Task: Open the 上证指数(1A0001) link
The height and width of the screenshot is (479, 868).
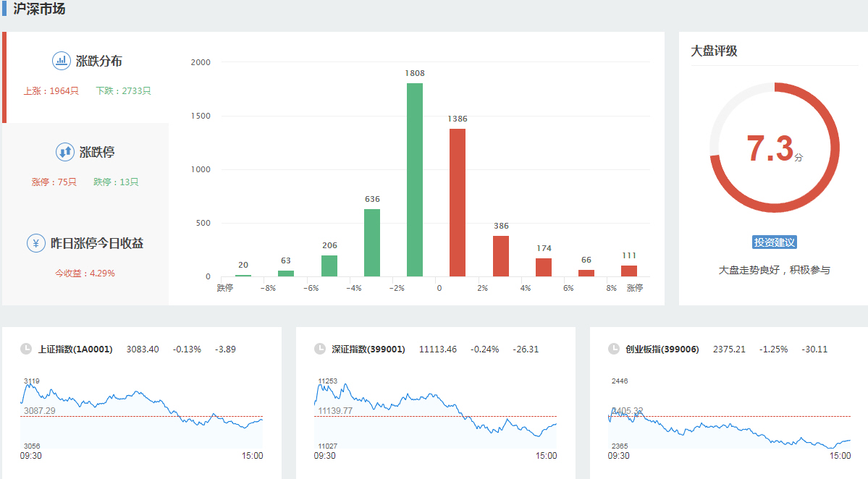Action: click(x=75, y=349)
